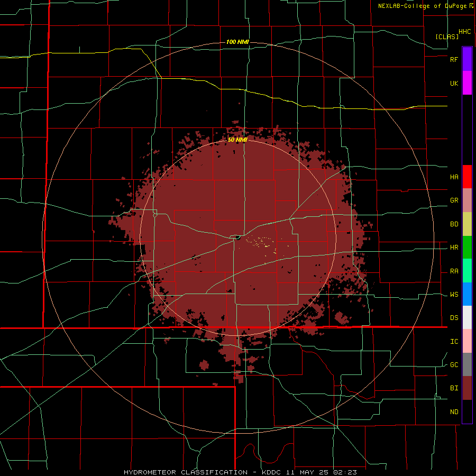Viewport: 476px width, 476px height.
Task: Click the radar site marker at center
Action: point(237,237)
